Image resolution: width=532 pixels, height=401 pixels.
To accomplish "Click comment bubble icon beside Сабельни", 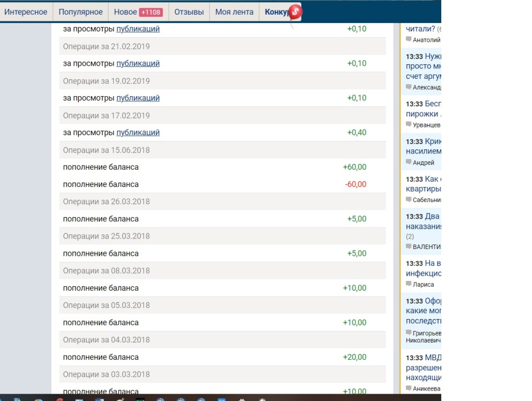I will click(x=409, y=199).
